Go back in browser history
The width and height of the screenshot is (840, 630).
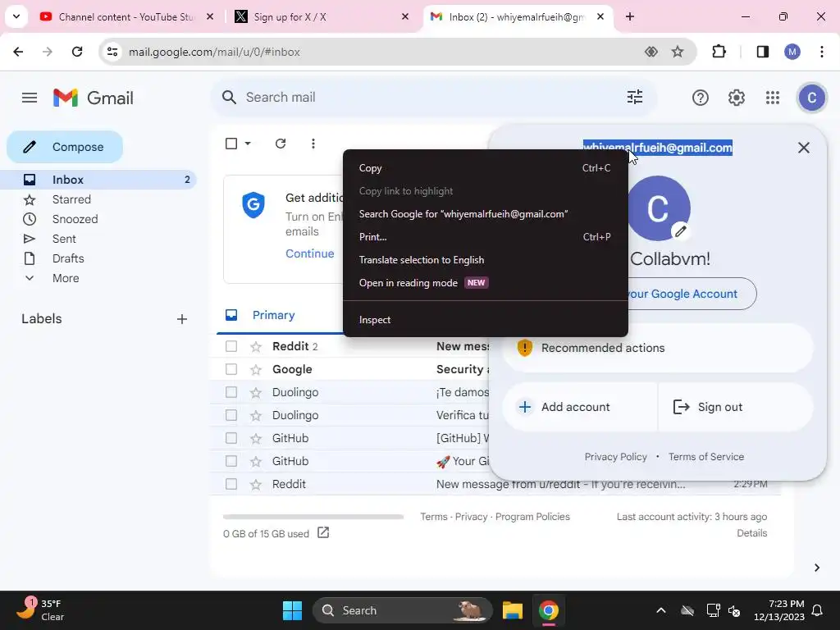pyautogui.click(x=18, y=52)
